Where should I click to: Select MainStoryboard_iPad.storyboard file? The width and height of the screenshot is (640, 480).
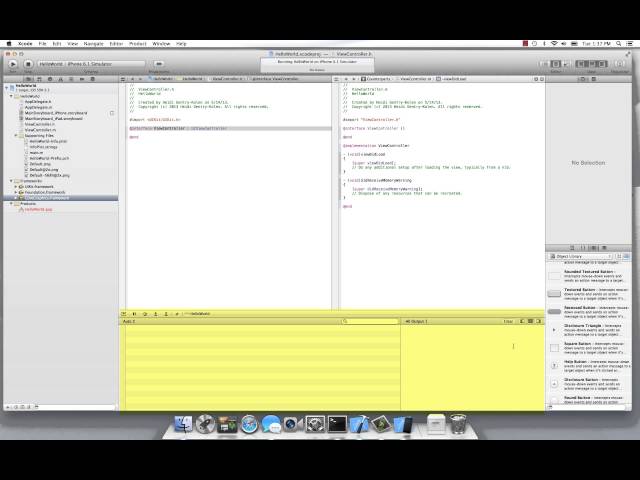tap(53, 119)
